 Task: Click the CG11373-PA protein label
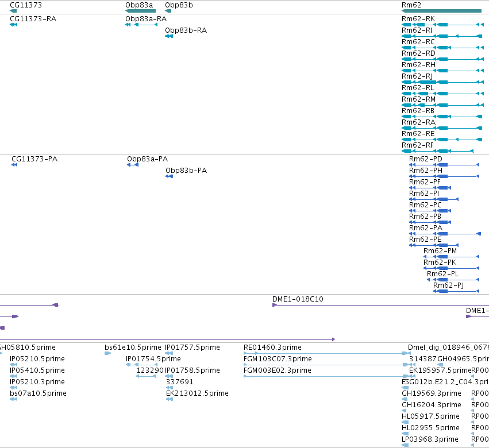coord(34,159)
